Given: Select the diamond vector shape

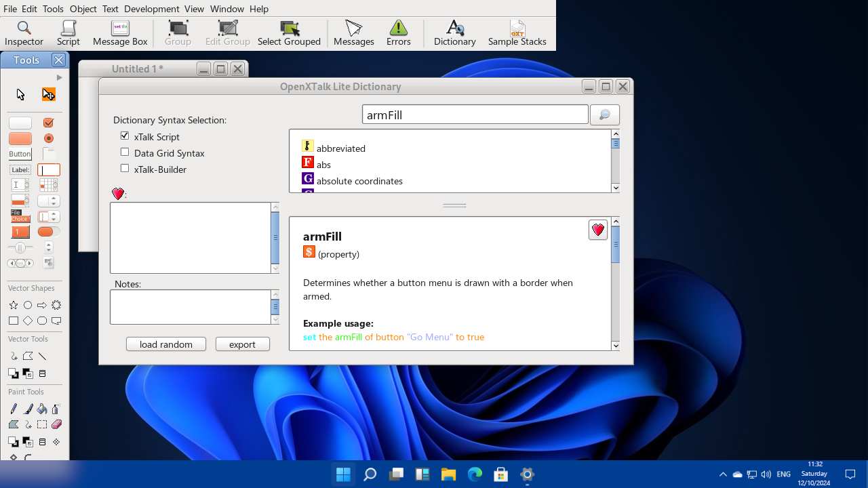Looking at the screenshot, I should (x=28, y=321).
